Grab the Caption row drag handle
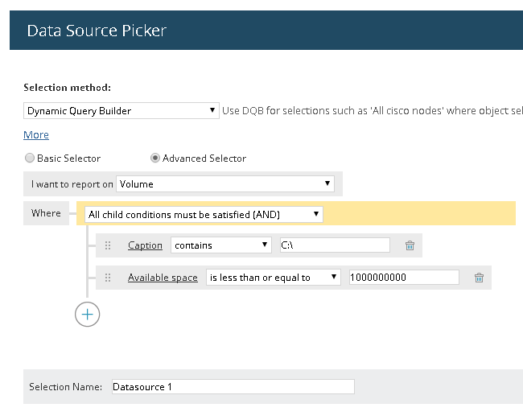 pyautogui.click(x=108, y=245)
